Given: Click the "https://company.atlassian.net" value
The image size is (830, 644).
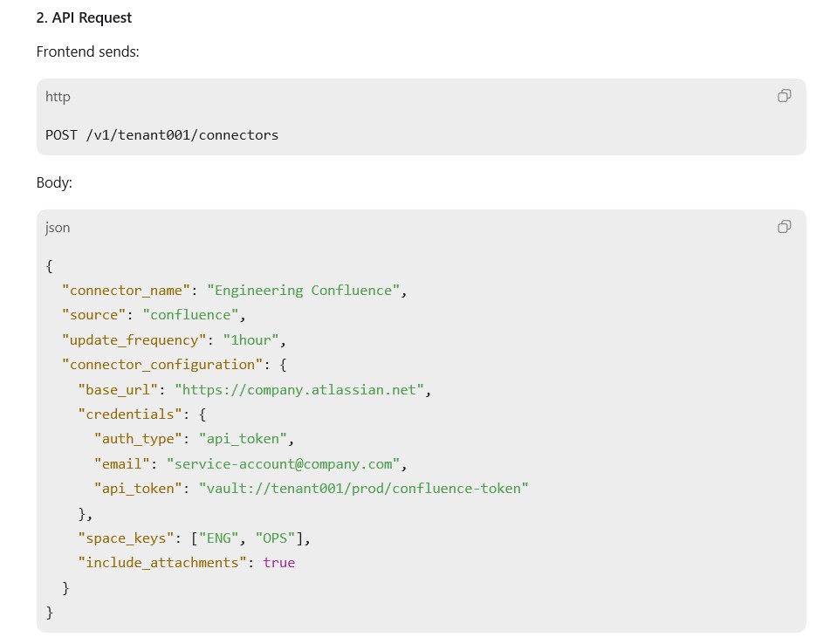Looking at the screenshot, I should (299, 390).
